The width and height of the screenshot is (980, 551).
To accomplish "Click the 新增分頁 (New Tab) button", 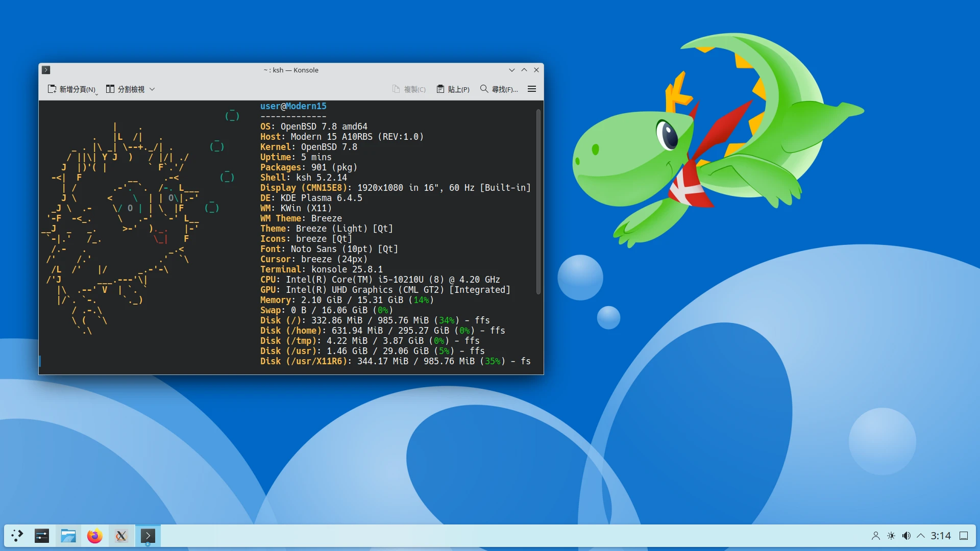I will 72,89.
